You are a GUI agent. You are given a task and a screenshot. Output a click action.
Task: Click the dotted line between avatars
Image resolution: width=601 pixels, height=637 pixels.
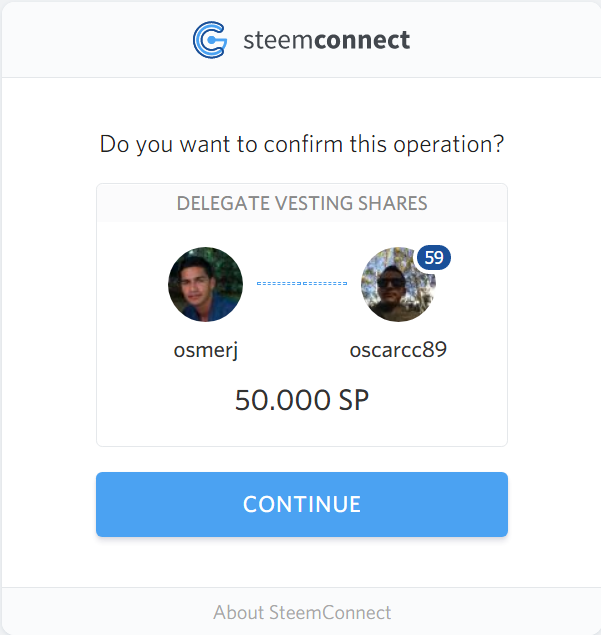(x=301, y=284)
